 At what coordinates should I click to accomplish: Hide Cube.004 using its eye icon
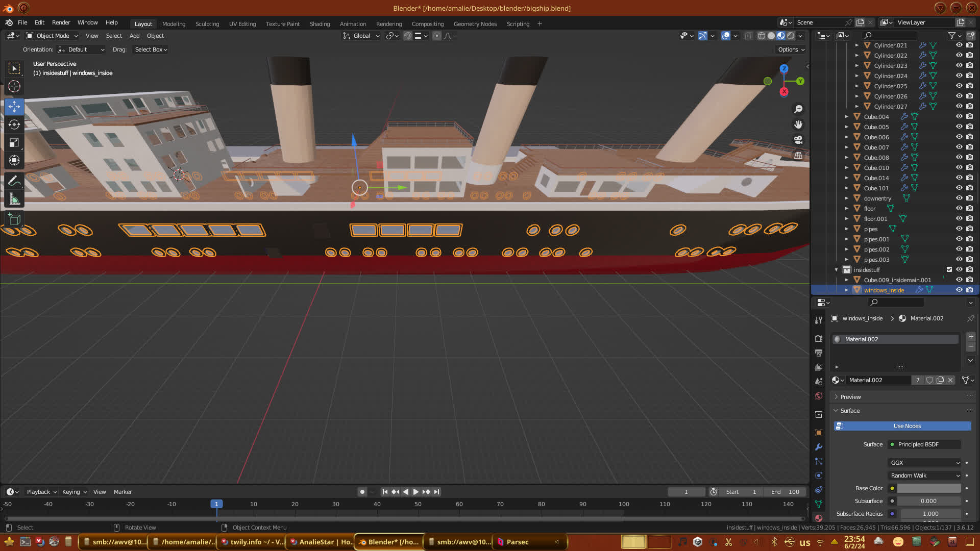[959, 117]
